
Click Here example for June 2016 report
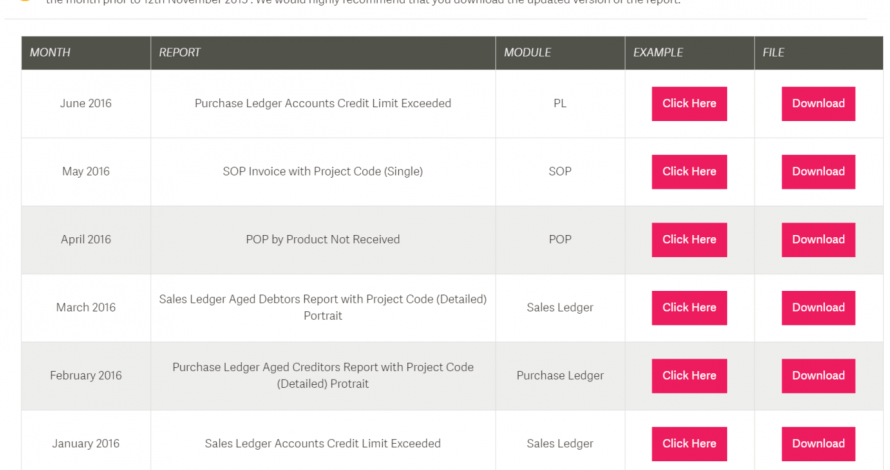(689, 103)
